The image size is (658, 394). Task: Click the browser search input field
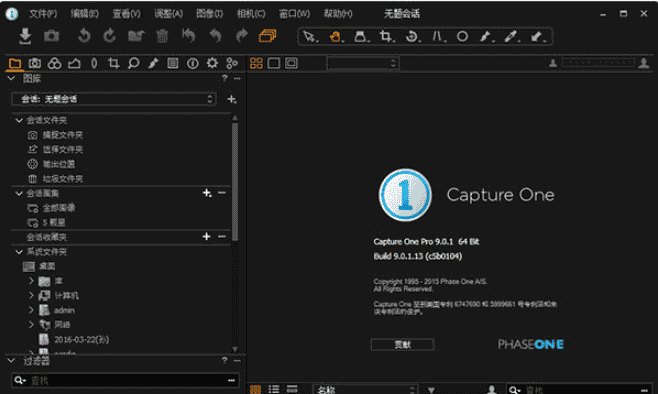click(579, 390)
